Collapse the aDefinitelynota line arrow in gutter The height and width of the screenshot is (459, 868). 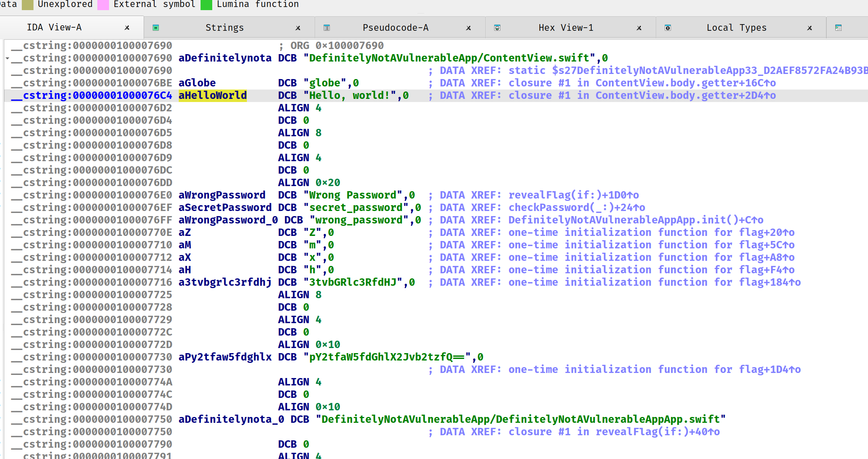point(7,58)
